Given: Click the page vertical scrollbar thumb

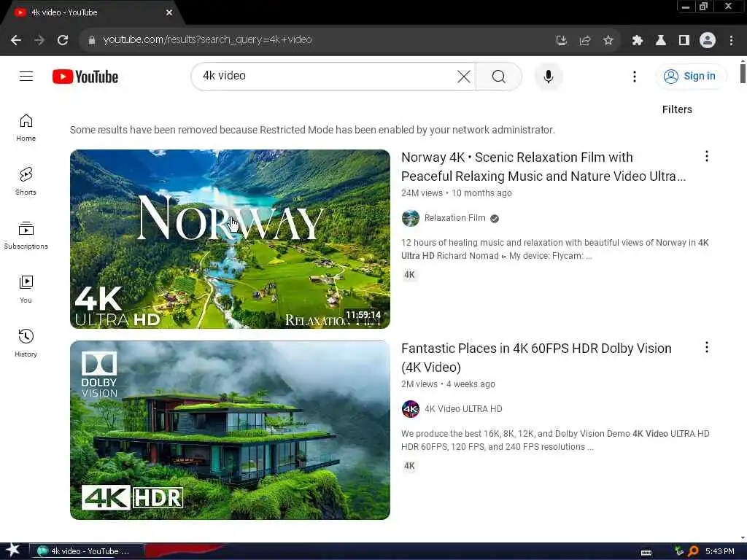Looking at the screenshot, I should (743, 73).
